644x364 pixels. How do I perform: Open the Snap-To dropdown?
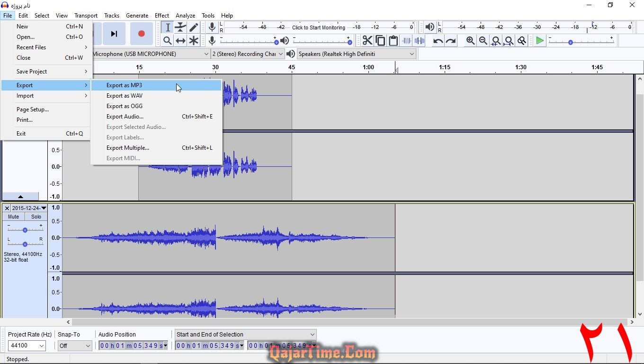pos(74,346)
